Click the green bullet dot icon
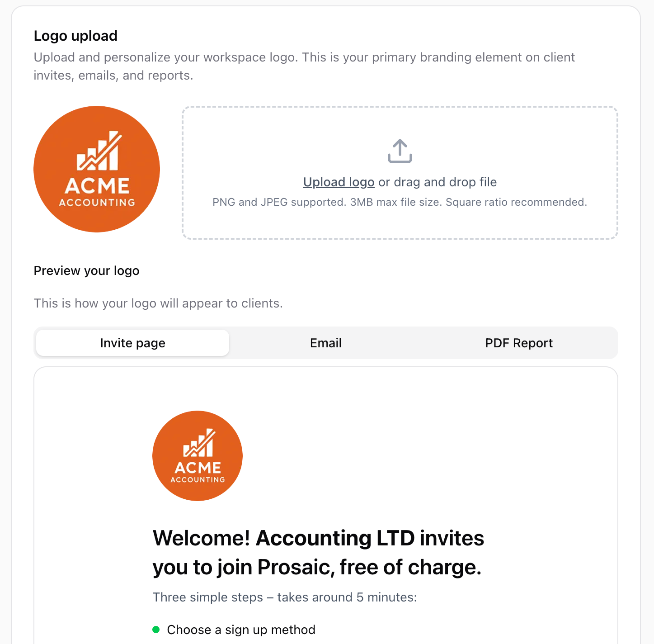 tap(156, 630)
